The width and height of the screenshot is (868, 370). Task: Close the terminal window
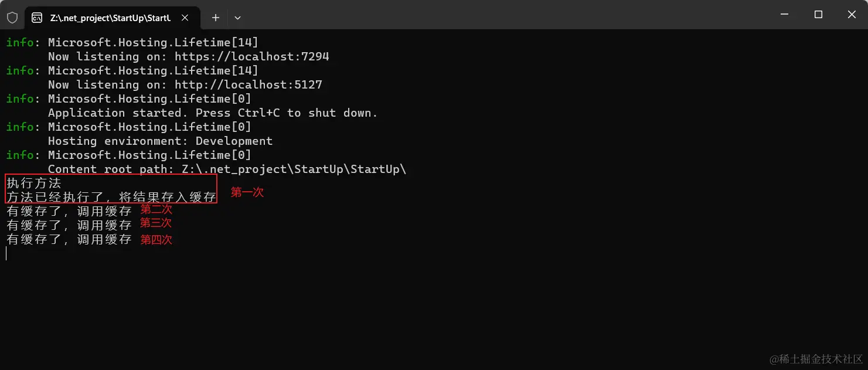(852, 15)
